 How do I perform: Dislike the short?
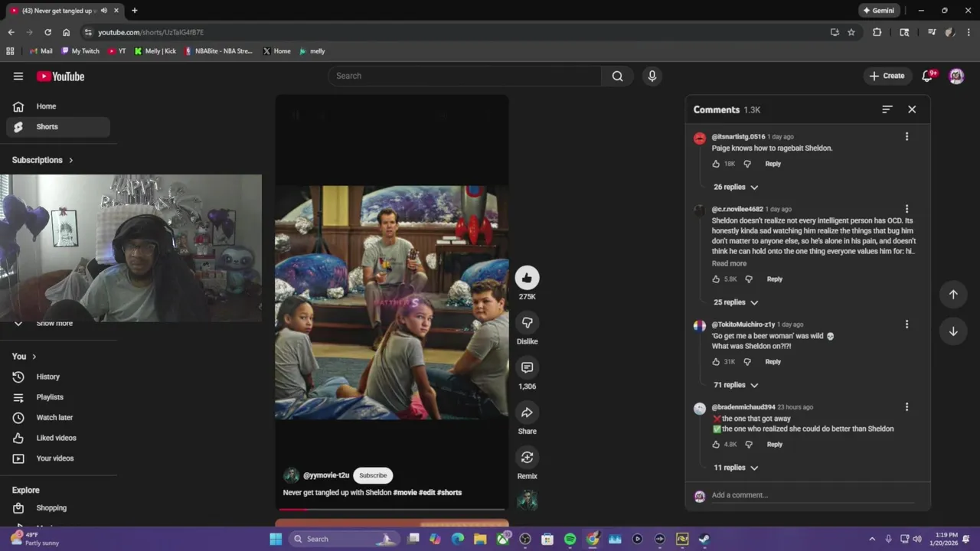pos(527,323)
